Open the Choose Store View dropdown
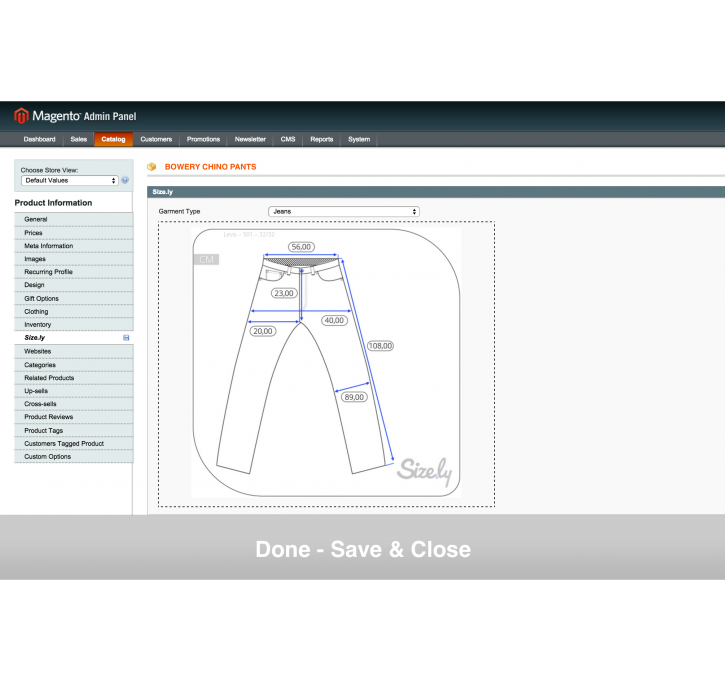Image resolution: width=725 pixels, height=680 pixels. [x=69, y=180]
